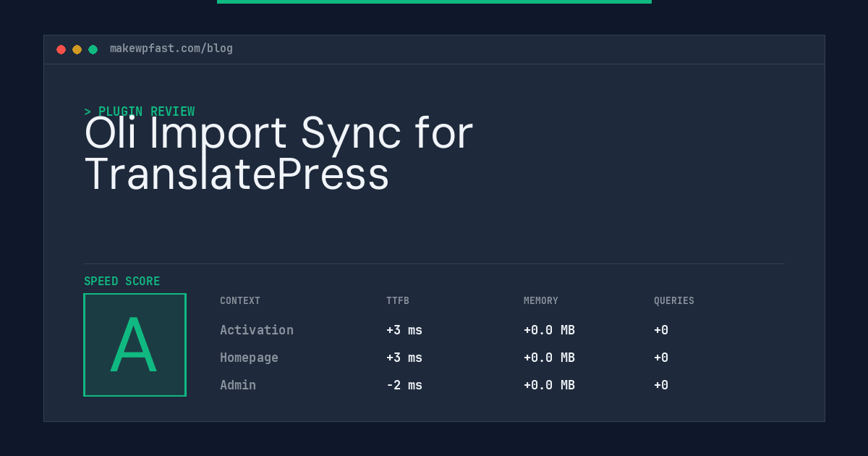Click the Admin memory value '+0.0 MB'
Viewport: 868px width, 456px height.
pyautogui.click(x=549, y=385)
